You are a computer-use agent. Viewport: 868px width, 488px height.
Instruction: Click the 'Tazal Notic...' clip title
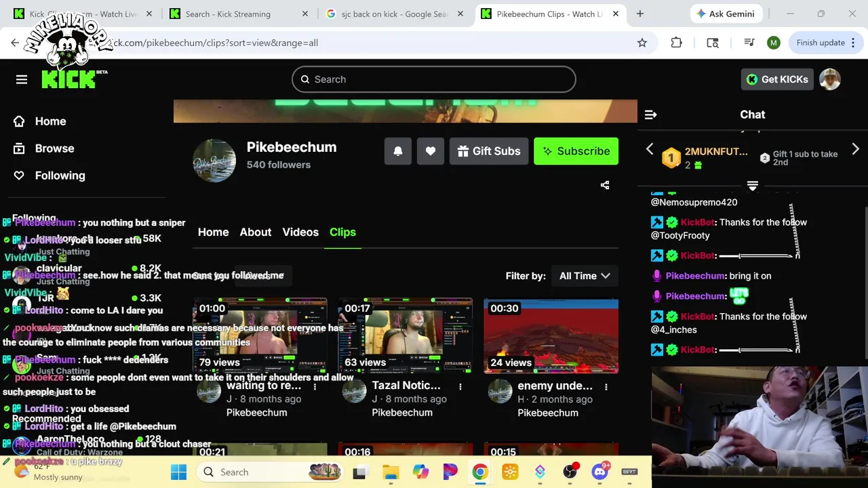[x=406, y=386]
